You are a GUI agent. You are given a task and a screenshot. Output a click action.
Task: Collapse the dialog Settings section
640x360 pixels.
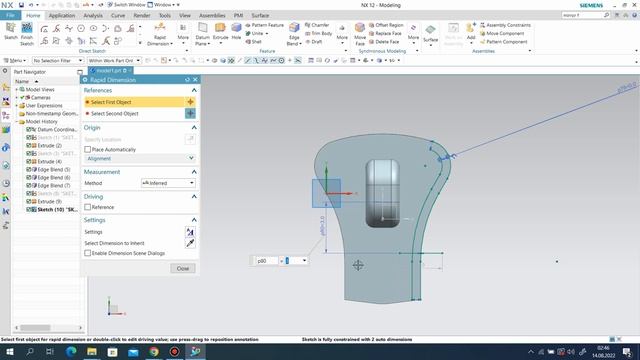pyautogui.click(x=194, y=220)
